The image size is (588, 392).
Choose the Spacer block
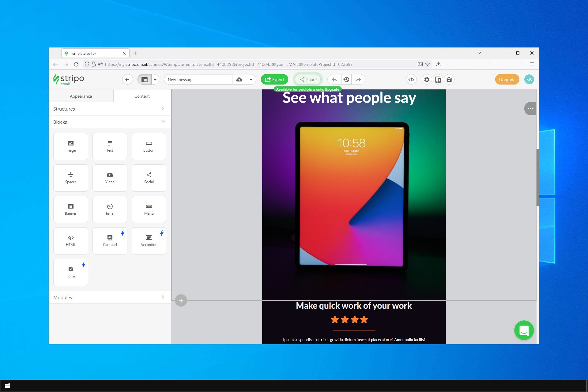click(x=70, y=178)
